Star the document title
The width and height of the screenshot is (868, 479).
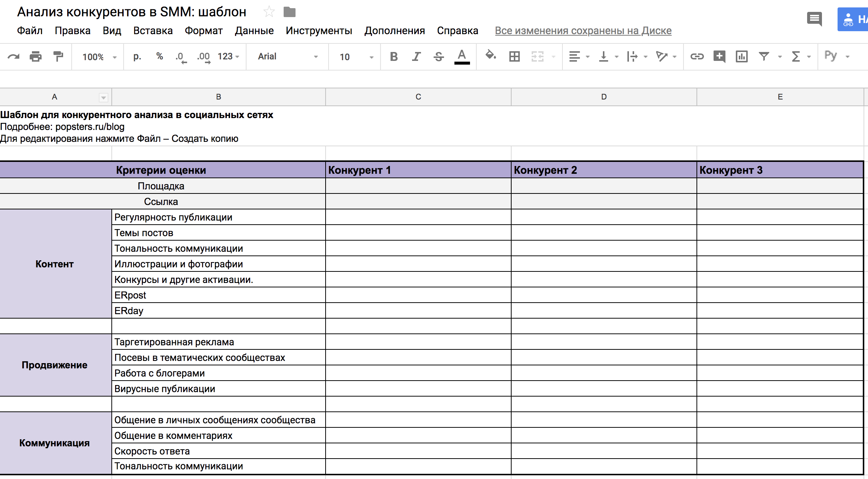269,12
